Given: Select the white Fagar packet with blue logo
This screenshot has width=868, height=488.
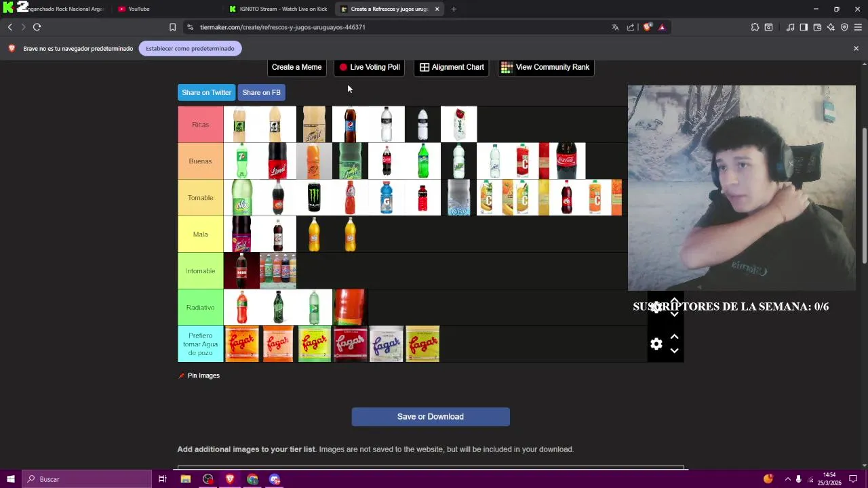Looking at the screenshot, I should [x=387, y=344].
